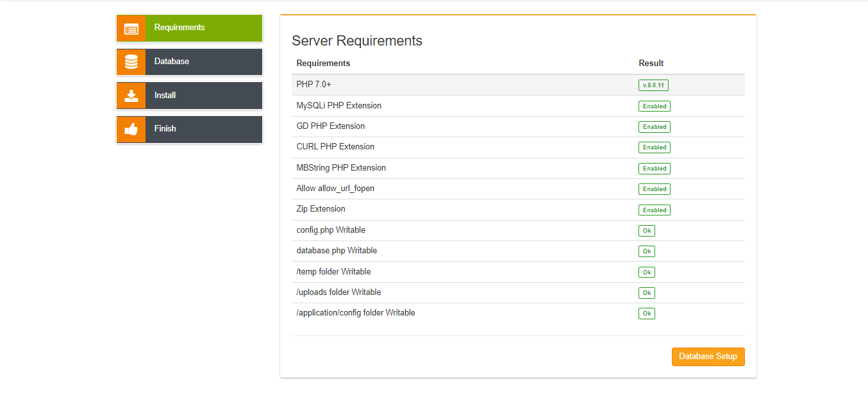Select the Finish step label
The image size is (868, 395).
click(x=165, y=128)
